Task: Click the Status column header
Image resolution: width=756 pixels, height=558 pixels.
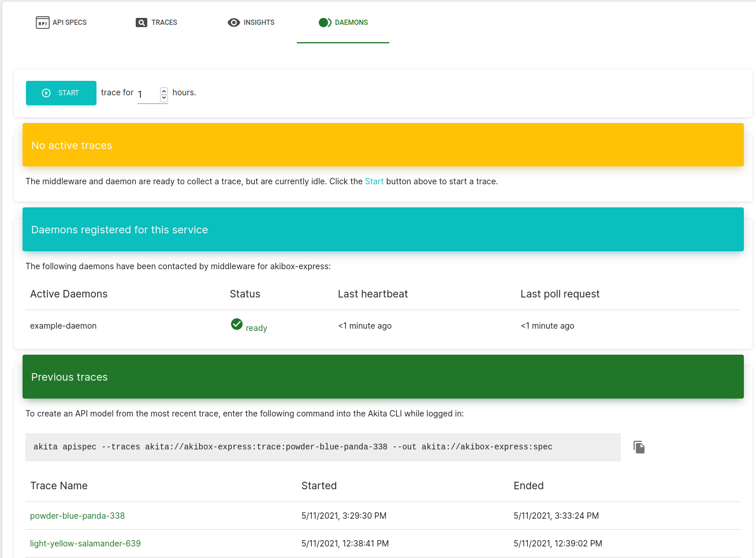Action: pyautogui.click(x=245, y=294)
